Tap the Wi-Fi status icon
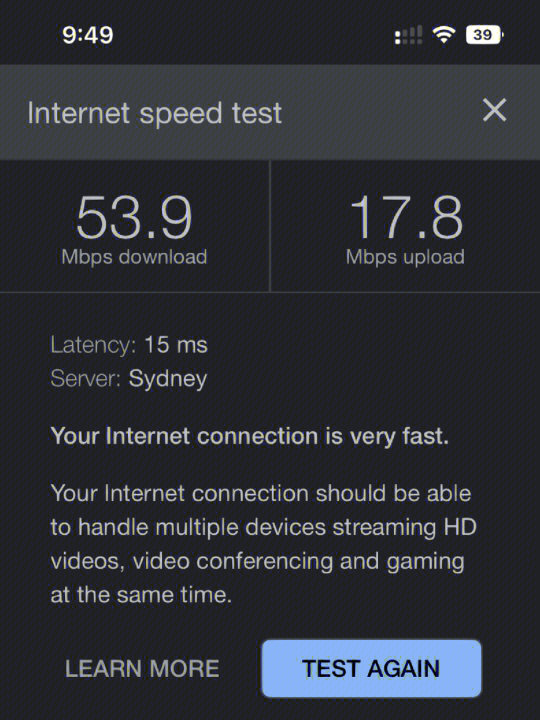Image resolution: width=540 pixels, height=720 pixels. coord(444,34)
